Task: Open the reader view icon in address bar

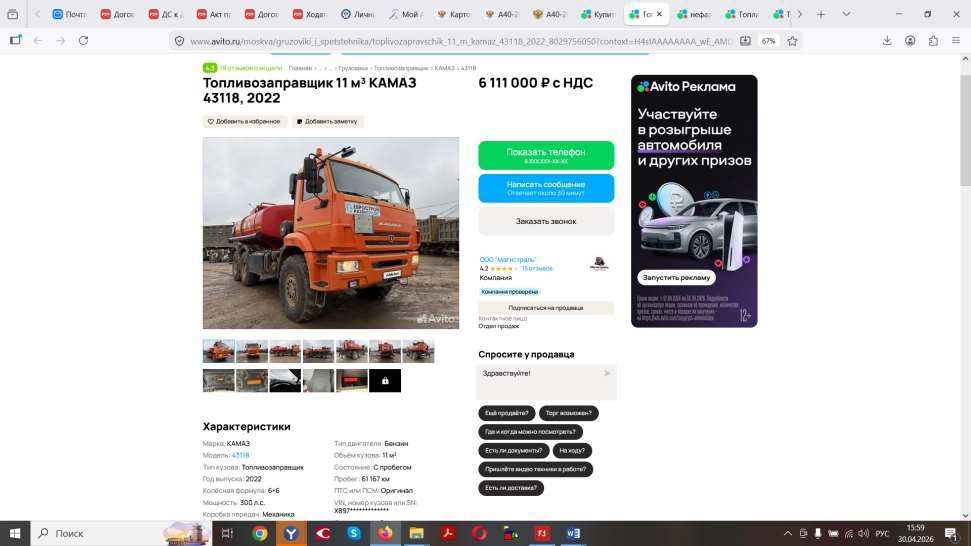Action: pos(745,41)
